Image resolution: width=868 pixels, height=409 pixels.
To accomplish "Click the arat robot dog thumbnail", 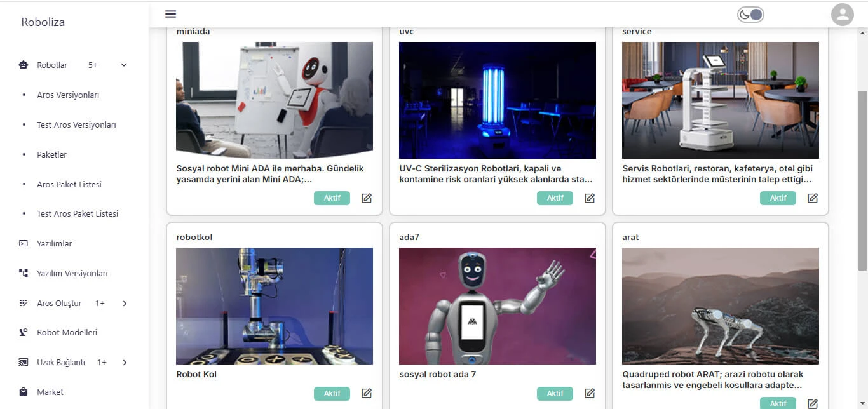I will [721, 306].
